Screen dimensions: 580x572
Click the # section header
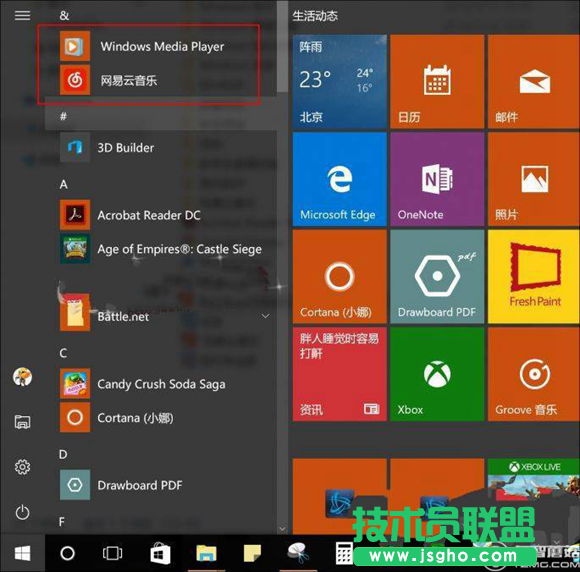tap(63, 117)
